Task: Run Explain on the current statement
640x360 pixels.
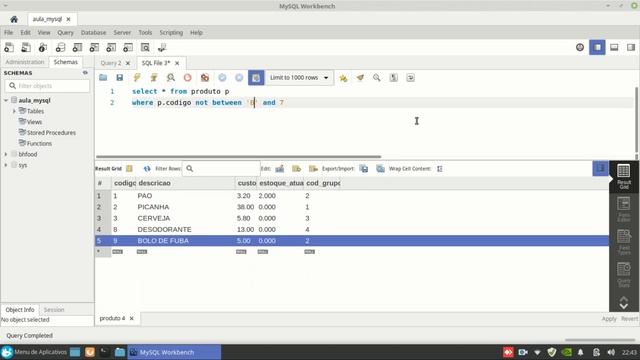Action: (171, 78)
